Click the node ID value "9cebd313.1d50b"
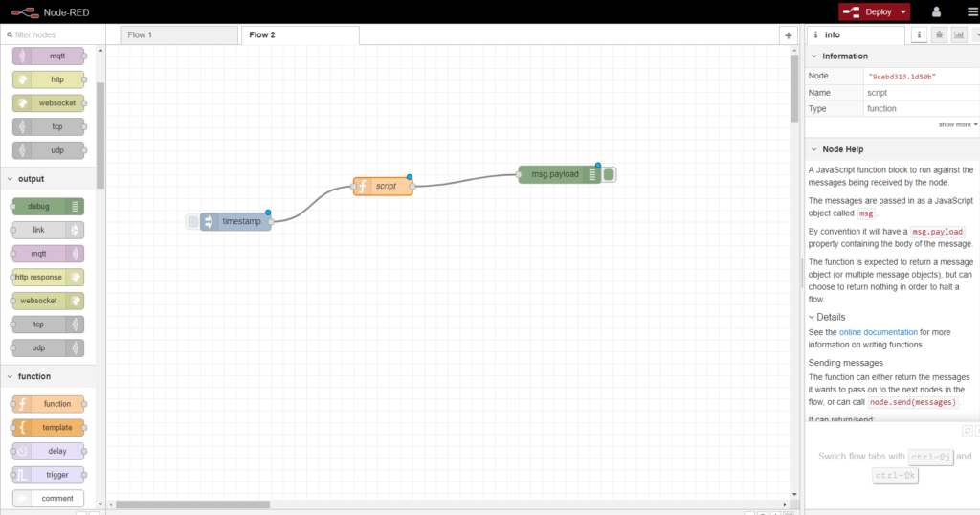The height and width of the screenshot is (515, 980). (902, 77)
